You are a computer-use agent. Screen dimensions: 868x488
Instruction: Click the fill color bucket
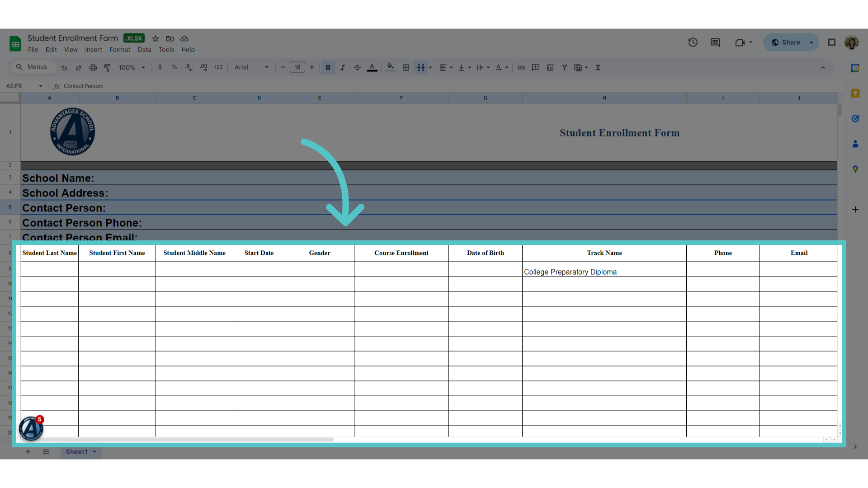click(390, 67)
